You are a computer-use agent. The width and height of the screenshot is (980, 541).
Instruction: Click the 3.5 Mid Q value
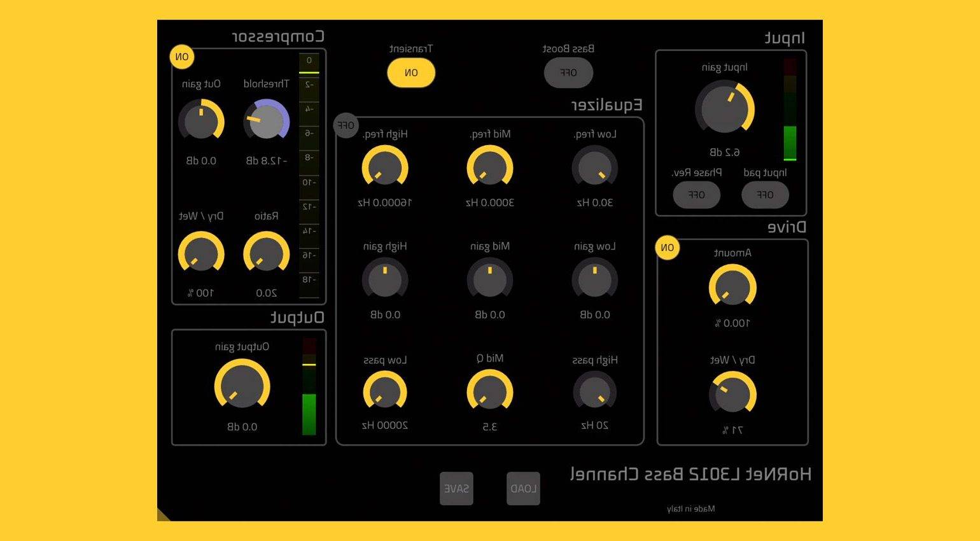pos(490,426)
